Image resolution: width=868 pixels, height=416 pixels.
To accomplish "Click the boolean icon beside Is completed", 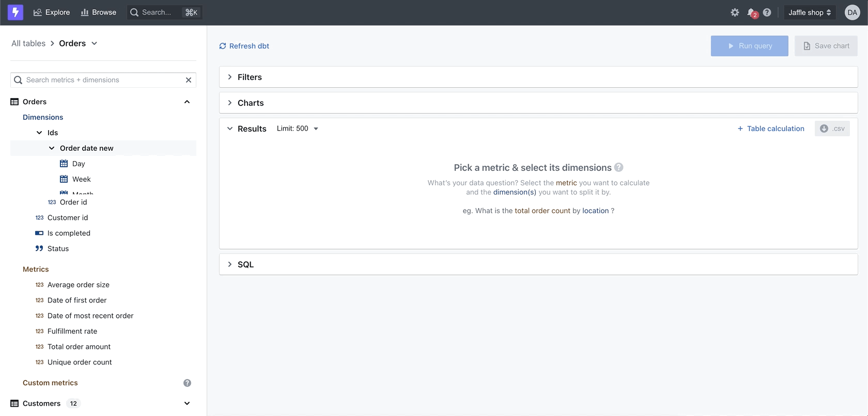I will (39, 233).
